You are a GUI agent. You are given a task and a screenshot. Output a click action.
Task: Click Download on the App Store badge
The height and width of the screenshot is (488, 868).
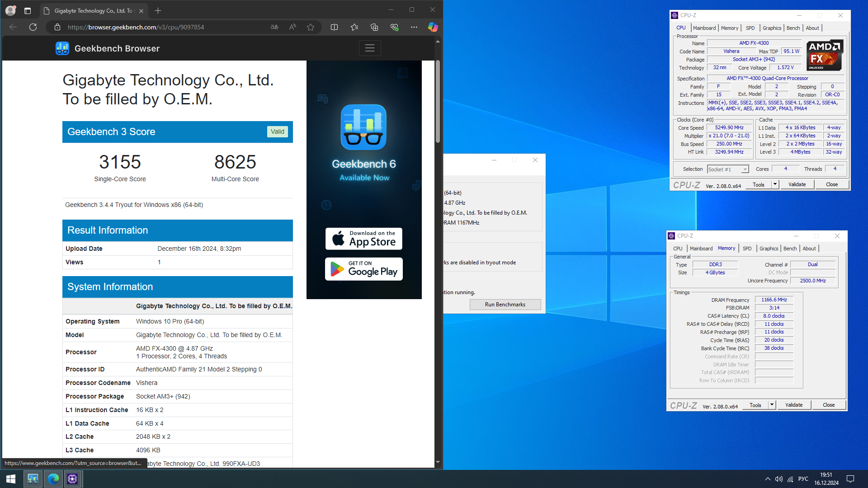364,239
